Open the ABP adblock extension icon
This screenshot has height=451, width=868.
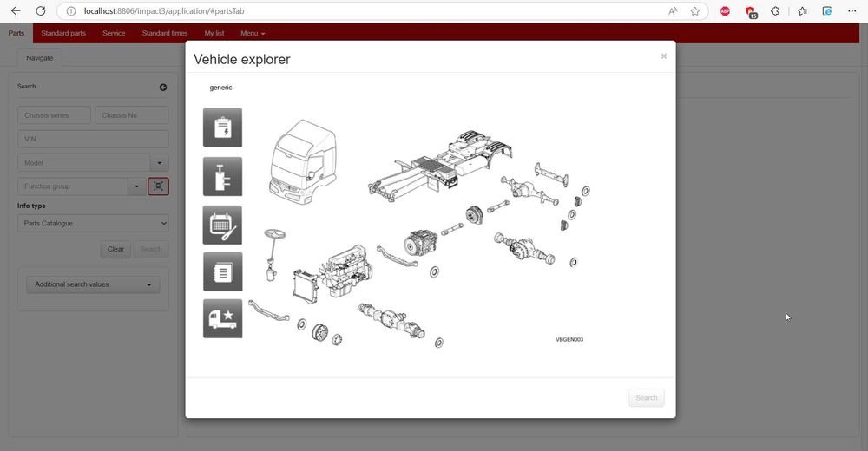click(725, 11)
